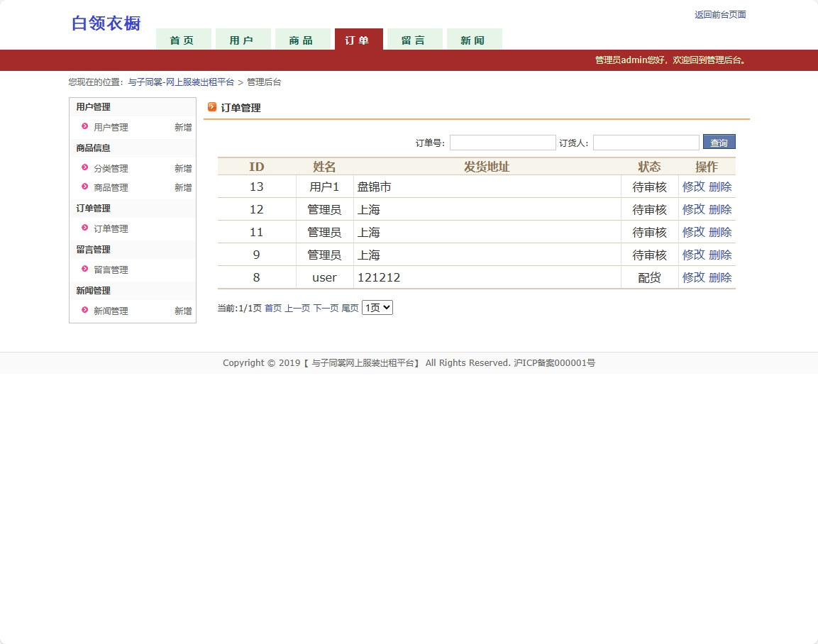818x644 pixels.
Task: Open the 留言 tab
Action: click(x=414, y=40)
